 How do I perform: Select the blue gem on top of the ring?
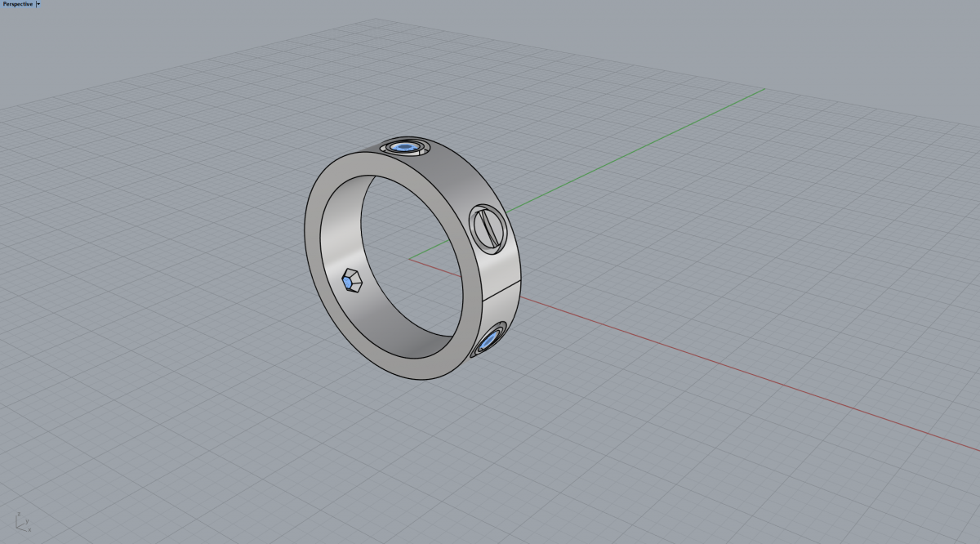(405, 147)
